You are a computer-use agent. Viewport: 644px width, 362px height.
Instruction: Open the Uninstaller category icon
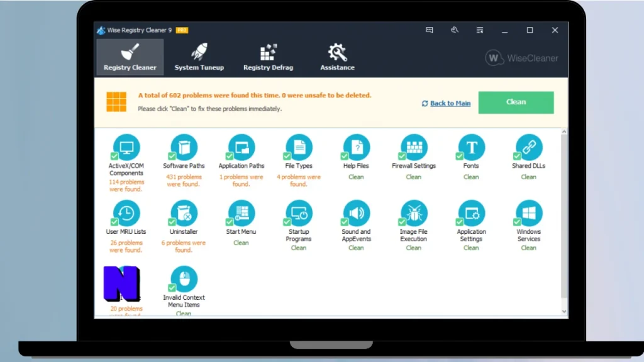click(x=184, y=213)
